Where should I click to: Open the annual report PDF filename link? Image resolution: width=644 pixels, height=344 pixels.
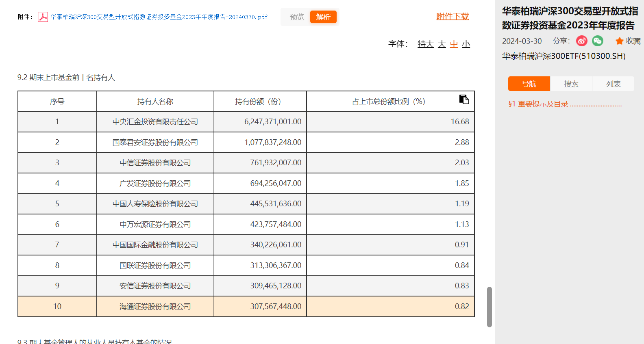[x=159, y=17]
